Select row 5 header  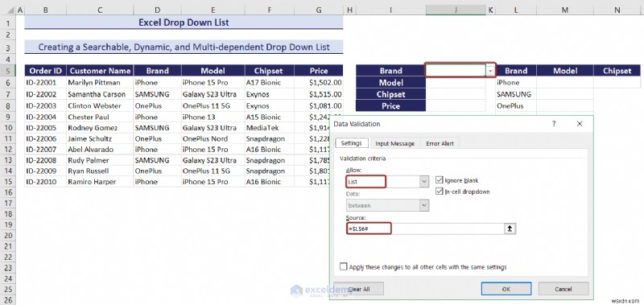pyautogui.click(x=7, y=71)
